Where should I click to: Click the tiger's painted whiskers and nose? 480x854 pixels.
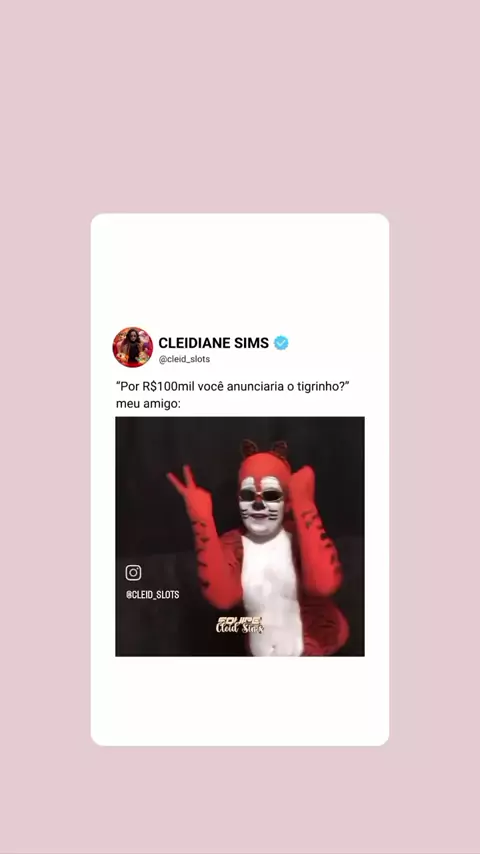pyautogui.click(x=261, y=511)
